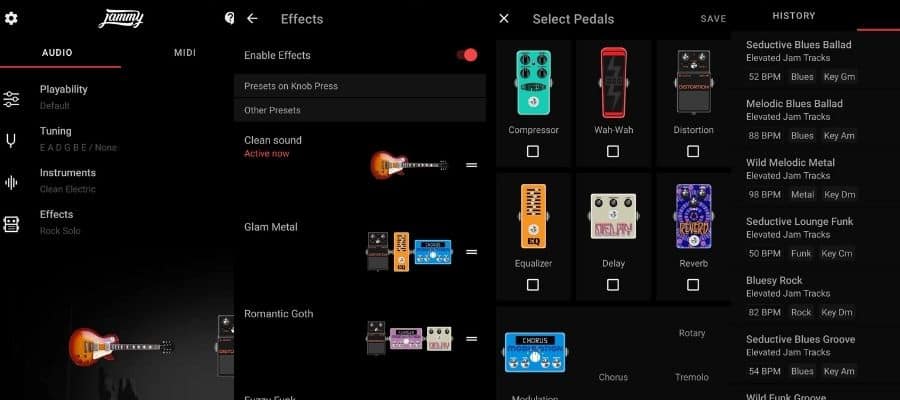Open settings with the gear icon
The width and height of the screenshot is (900, 400).
[11, 18]
